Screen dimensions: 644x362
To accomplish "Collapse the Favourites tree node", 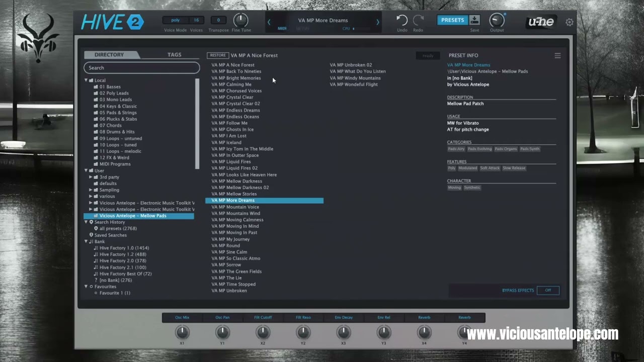I will [86, 287].
